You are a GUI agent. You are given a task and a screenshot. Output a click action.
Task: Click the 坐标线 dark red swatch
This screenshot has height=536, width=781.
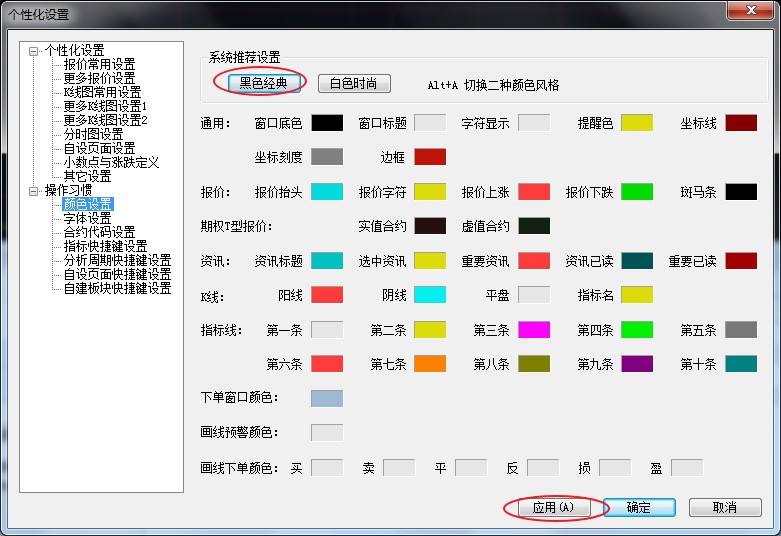pos(741,123)
